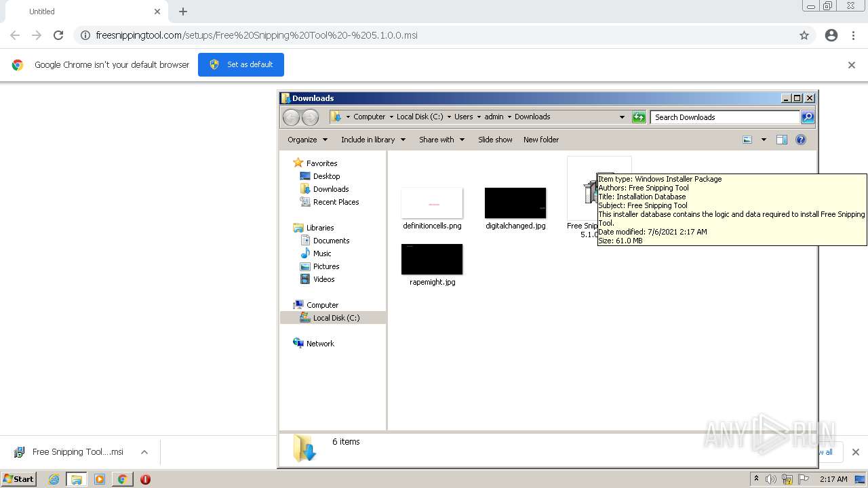Set Chrome as default browser
This screenshot has height=488, width=868.
coord(241,64)
